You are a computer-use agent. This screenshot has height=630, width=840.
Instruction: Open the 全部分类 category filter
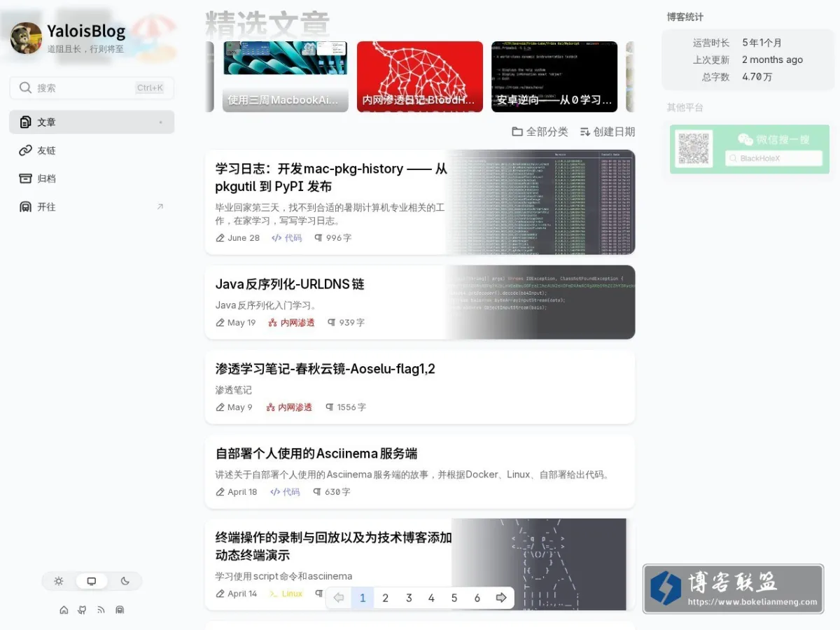[540, 132]
